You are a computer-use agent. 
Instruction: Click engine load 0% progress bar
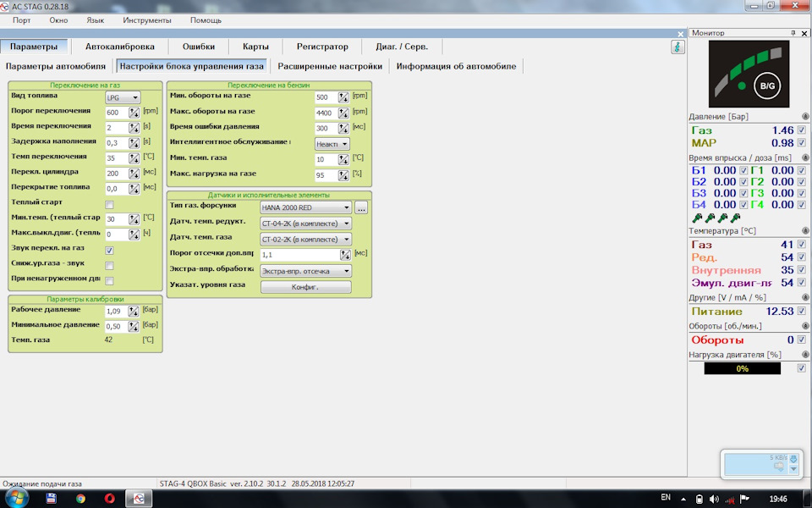coord(742,368)
